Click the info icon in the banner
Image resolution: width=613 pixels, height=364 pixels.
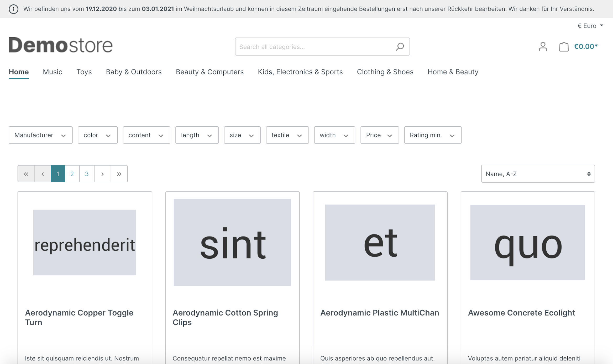click(13, 9)
